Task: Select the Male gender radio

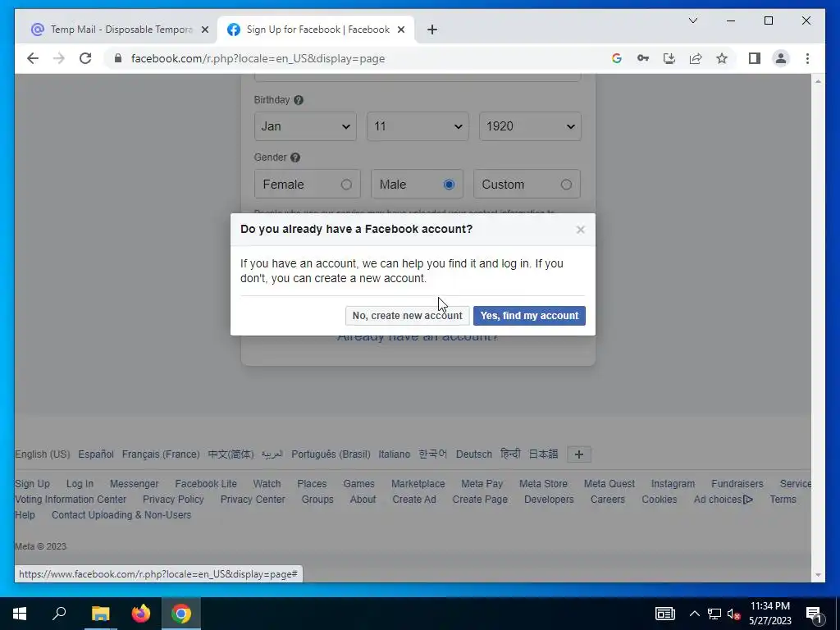Action: point(449,185)
